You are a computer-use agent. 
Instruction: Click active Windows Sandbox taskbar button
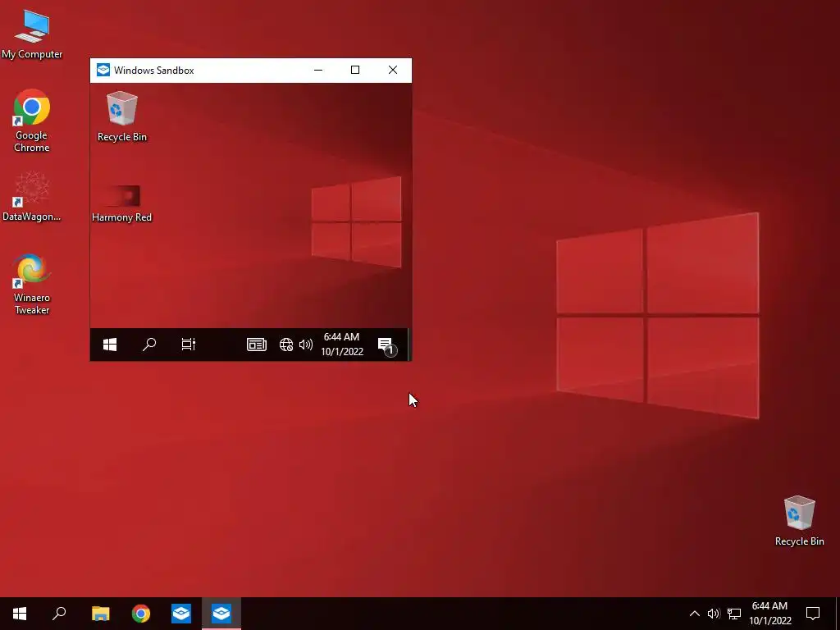(x=221, y=614)
